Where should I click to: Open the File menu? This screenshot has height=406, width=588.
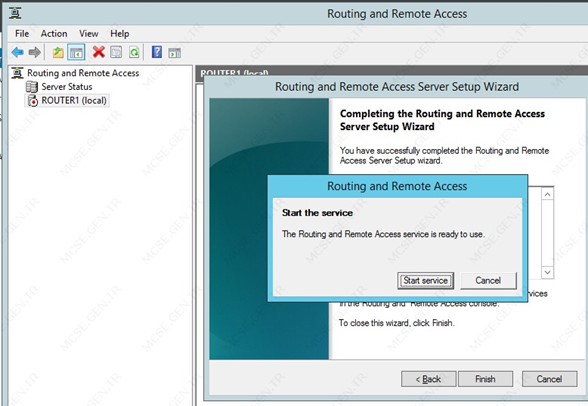pos(22,34)
